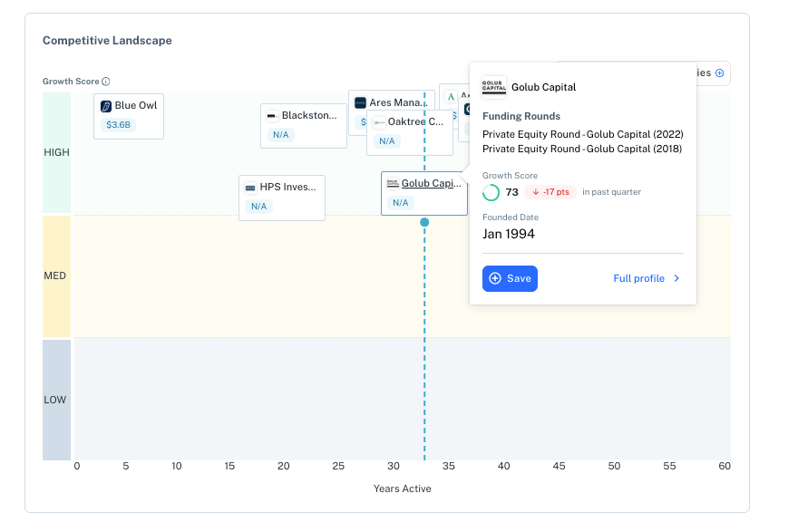The image size is (788, 532).
Task: Open the Full profile link
Action: (x=638, y=278)
